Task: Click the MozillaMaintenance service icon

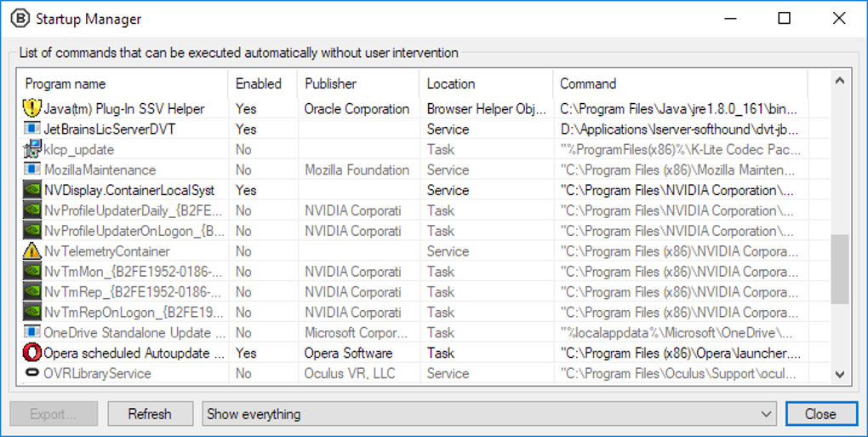Action: tap(32, 170)
